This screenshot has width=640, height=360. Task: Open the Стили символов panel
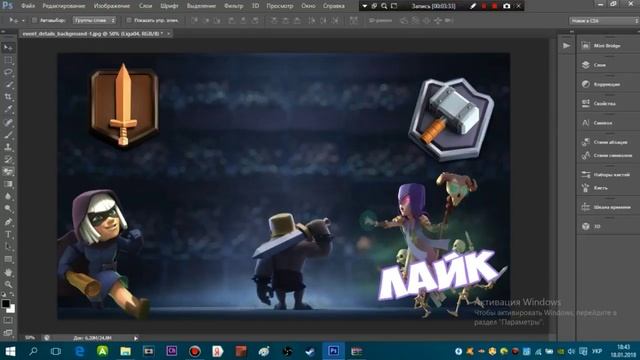click(607, 156)
